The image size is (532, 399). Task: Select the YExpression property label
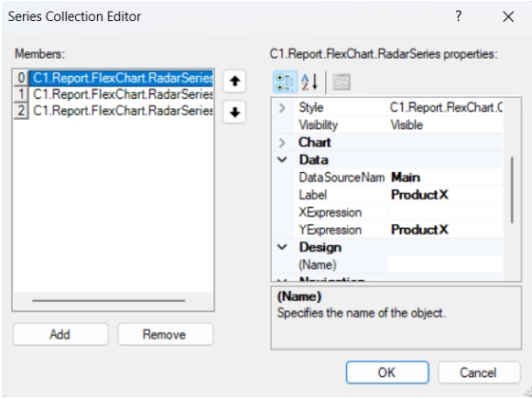[x=331, y=230]
